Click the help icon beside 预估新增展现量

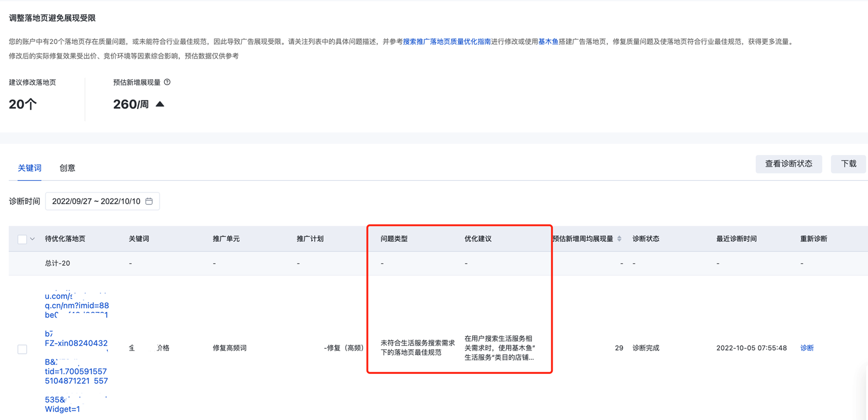(167, 82)
